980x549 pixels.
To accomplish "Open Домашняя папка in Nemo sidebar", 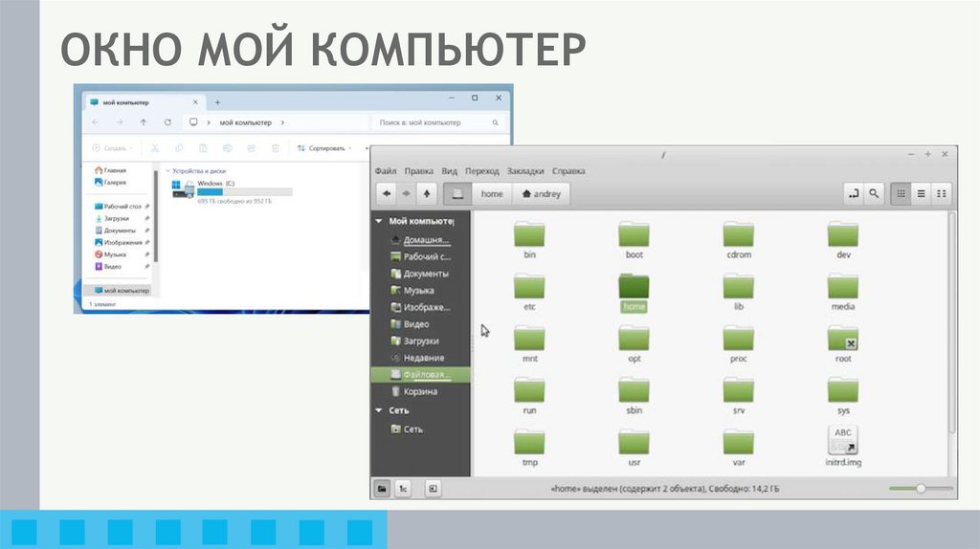I will pyautogui.click(x=421, y=240).
